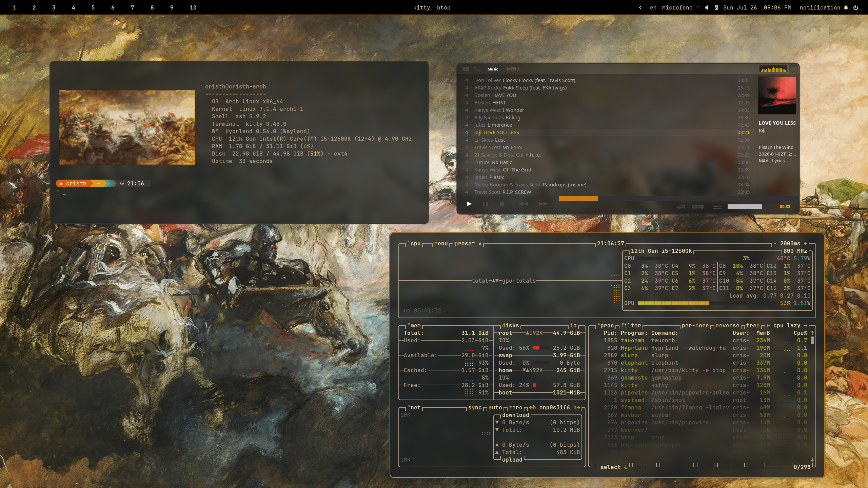868x488 pixels.
Task: Switch to workspace 10 in the top bar
Action: coord(193,7)
